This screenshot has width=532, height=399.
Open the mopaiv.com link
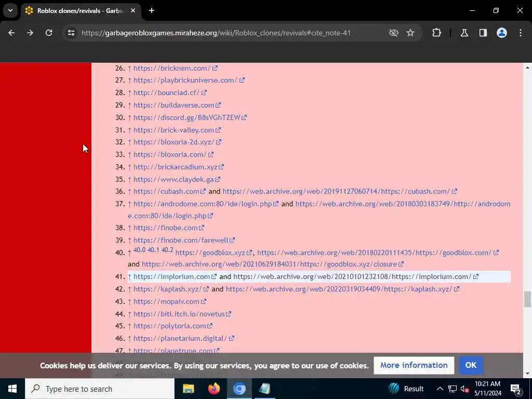(166, 302)
